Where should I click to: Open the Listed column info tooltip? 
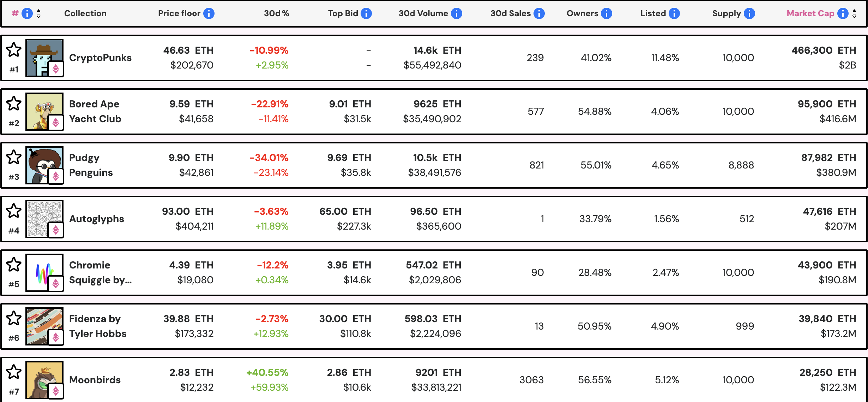(674, 13)
